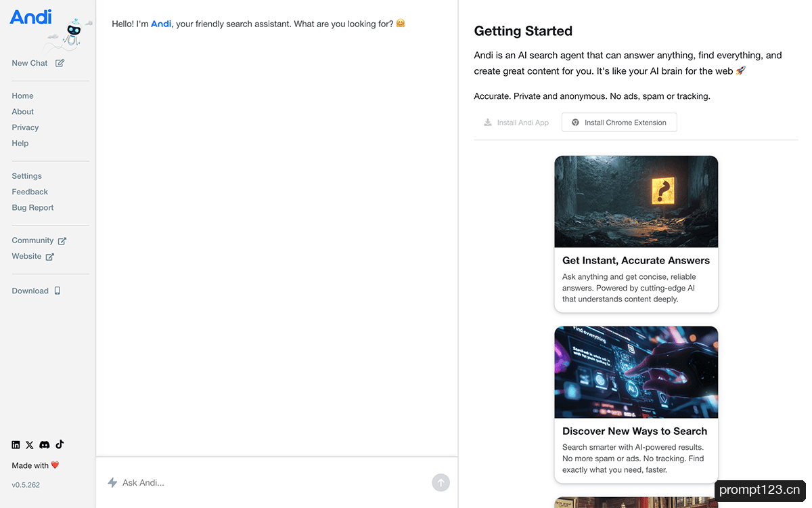Click the Install Andi App button
The image size is (812, 508).
(516, 123)
